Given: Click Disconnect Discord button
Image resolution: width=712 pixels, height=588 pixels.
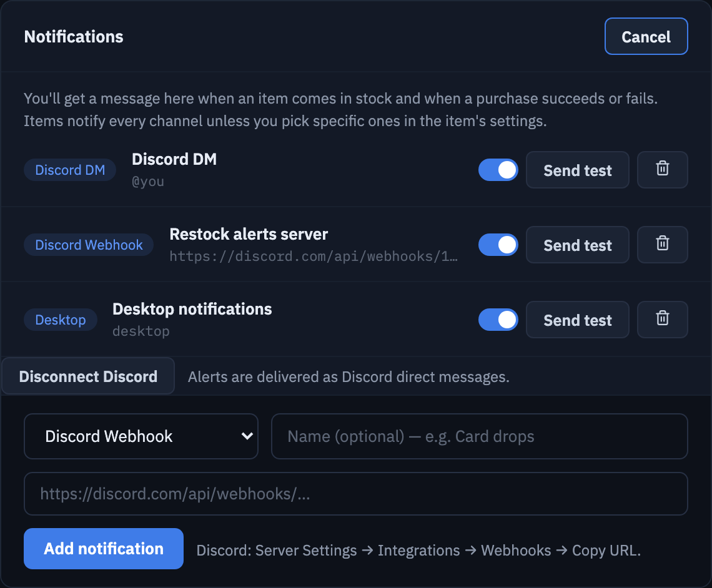Looking at the screenshot, I should click(88, 376).
